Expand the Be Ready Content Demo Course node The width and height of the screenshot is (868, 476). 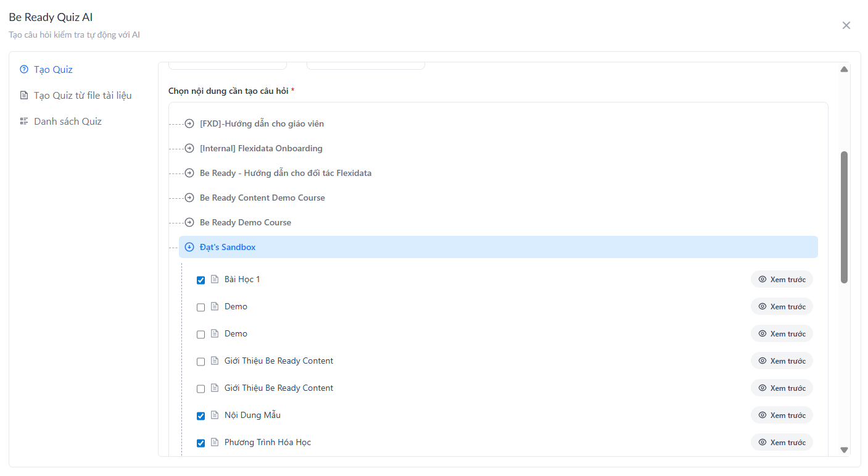(x=189, y=198)
